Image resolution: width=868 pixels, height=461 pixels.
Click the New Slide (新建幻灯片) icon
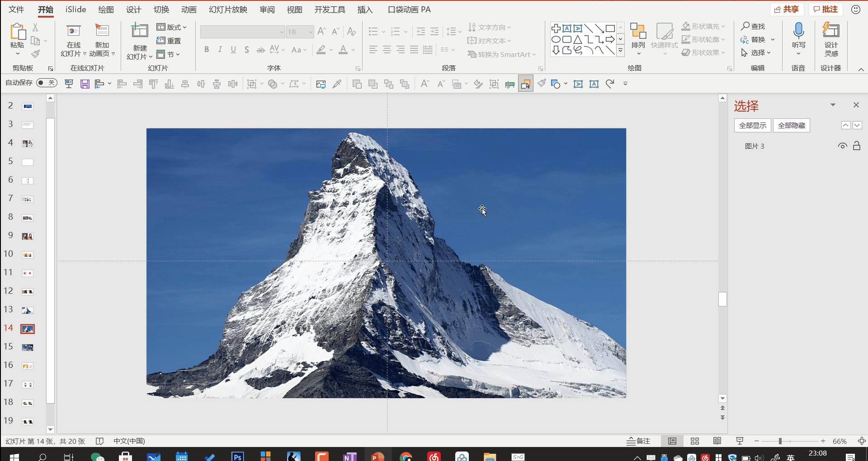coord(139,31)
